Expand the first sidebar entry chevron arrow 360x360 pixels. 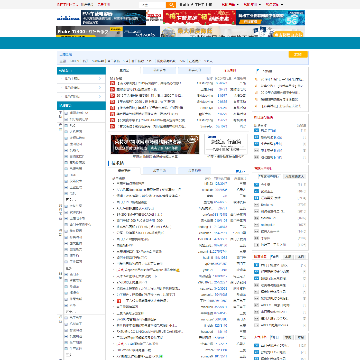100,79
